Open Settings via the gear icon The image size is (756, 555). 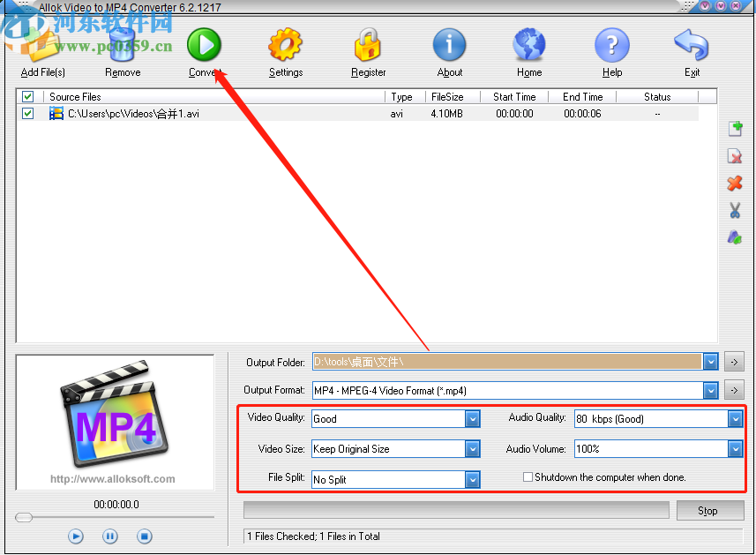pyautogui.click(x=286, y=45)
